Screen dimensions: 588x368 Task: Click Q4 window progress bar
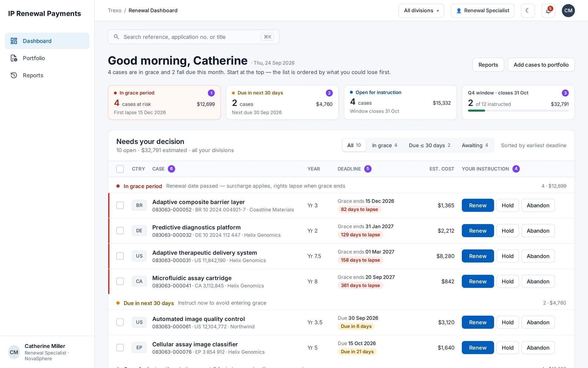518,110
